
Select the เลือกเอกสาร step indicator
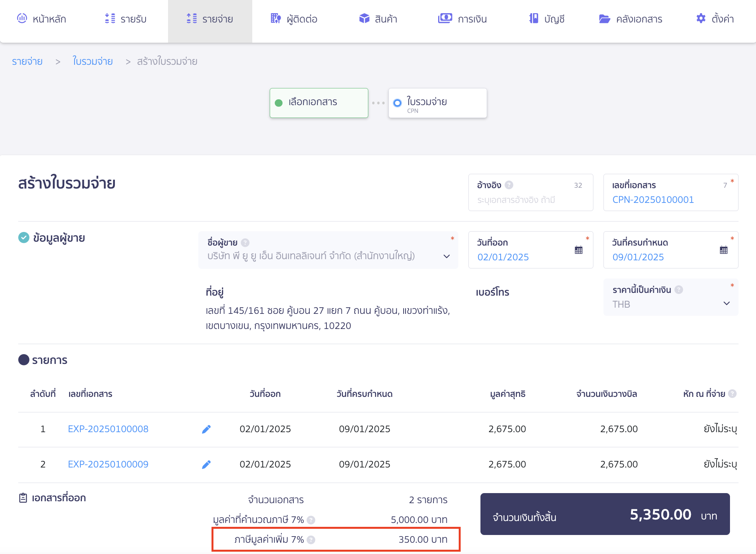[x=279, y=103]
